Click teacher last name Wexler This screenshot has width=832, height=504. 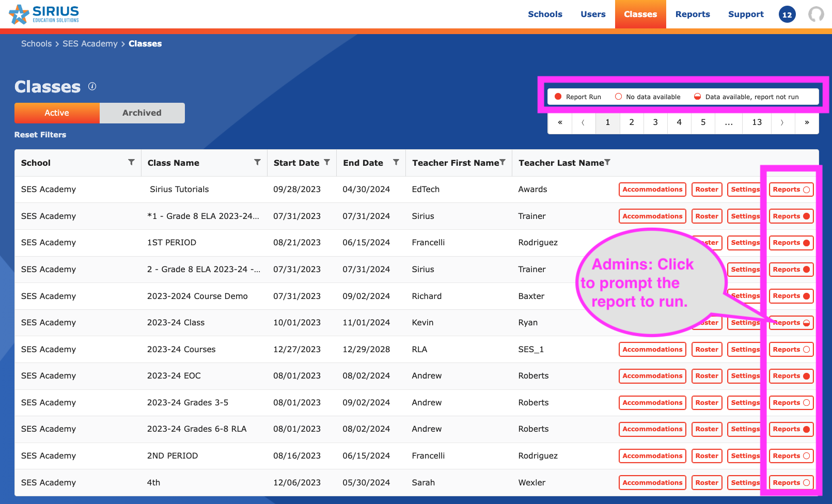click(532, 483)
